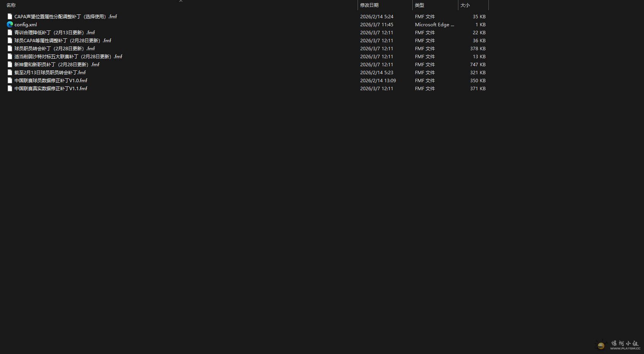Click the sort direction arrow above the name column

[181, 1]
